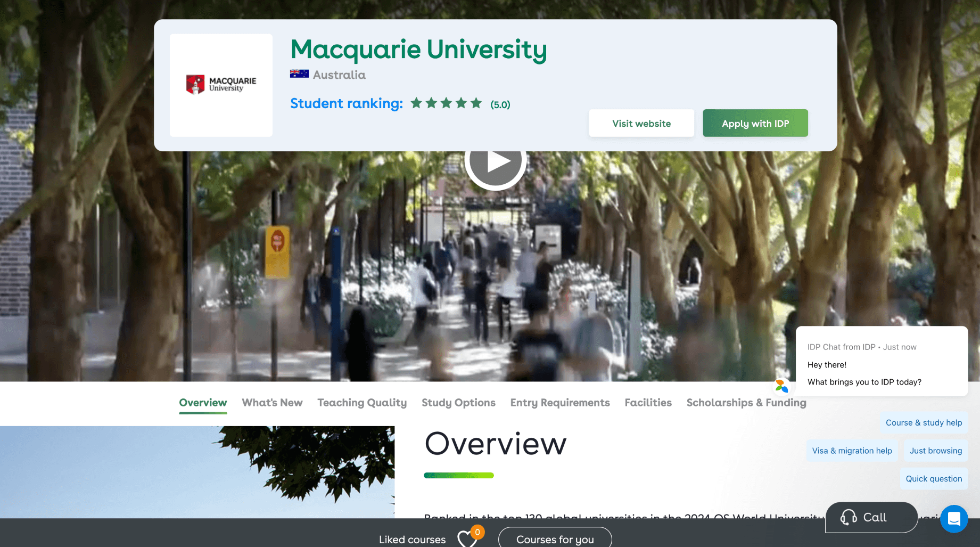Click the Overview section heading
980x547 pixels.
[496, 444]
